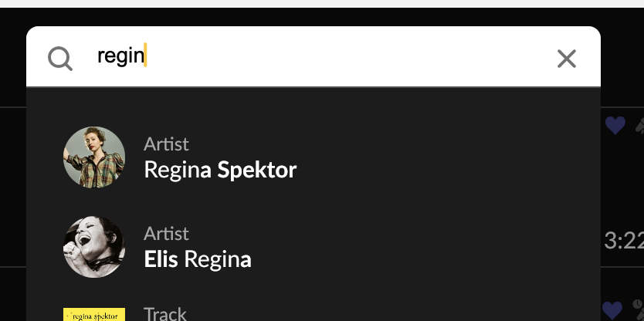This screenshot has width=644, height=321.
Task: Focus the search field containing "regin"
Action: (x=320, y=56)
